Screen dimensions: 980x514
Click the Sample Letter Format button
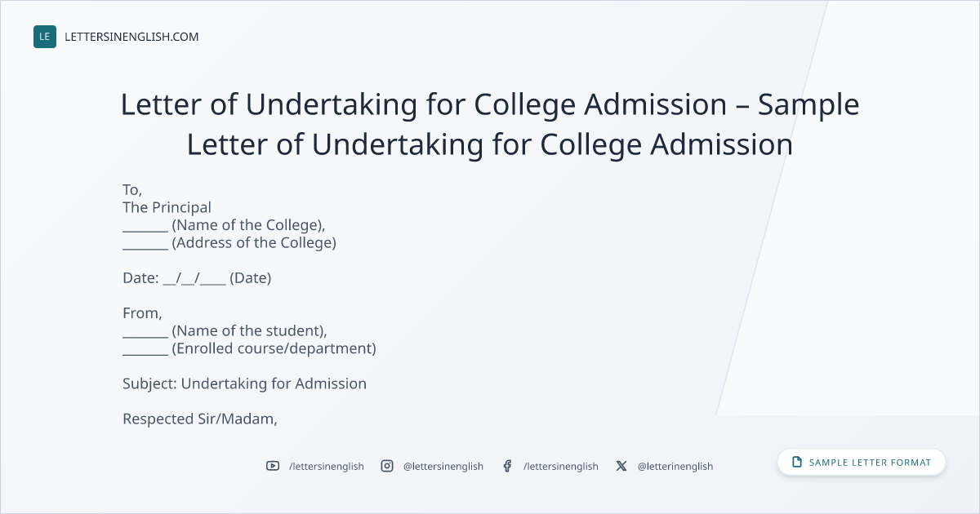click(x=862, y=463)
